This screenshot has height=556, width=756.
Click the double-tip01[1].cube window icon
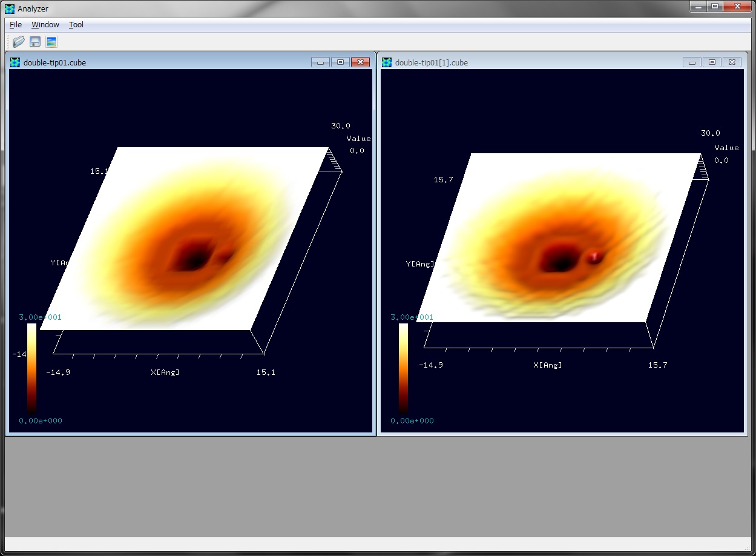387,62
